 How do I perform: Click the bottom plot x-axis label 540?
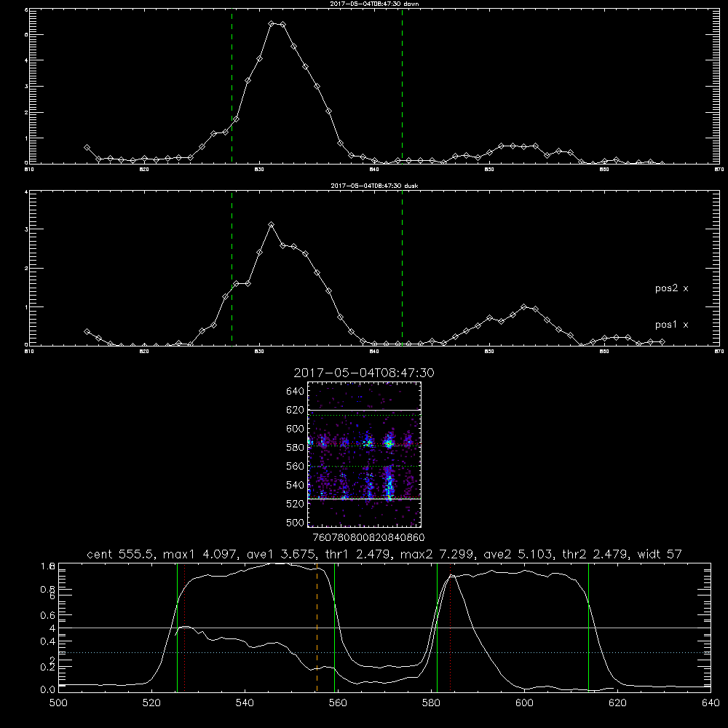pos(245,703)
